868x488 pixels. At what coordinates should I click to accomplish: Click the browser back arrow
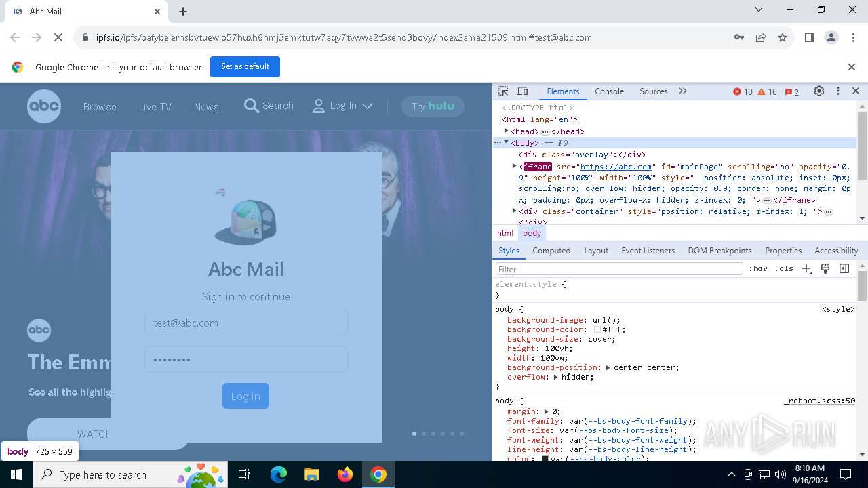[15, 37]
